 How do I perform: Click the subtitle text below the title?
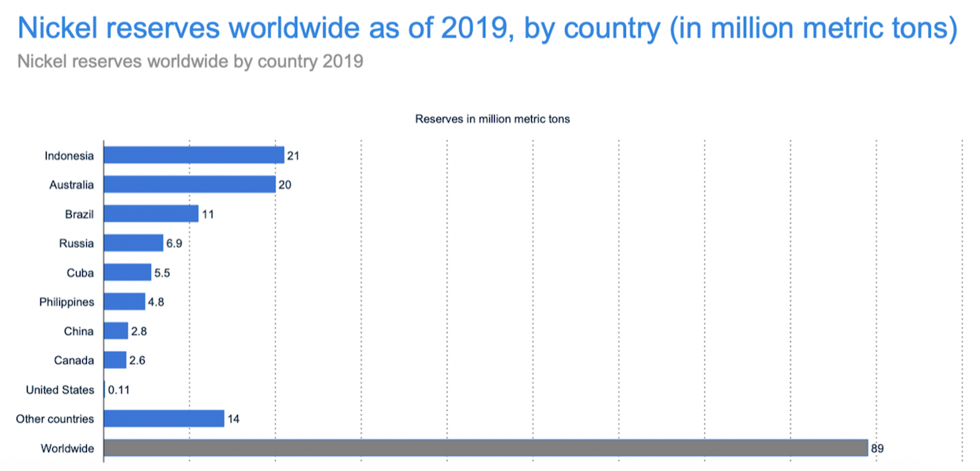(x=189, y=60)
